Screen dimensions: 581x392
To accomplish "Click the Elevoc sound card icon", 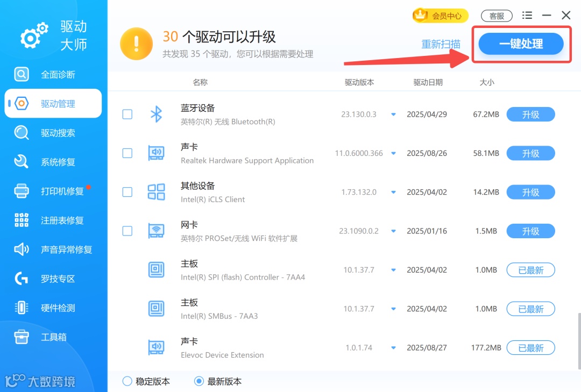I will tap(157, 347).
